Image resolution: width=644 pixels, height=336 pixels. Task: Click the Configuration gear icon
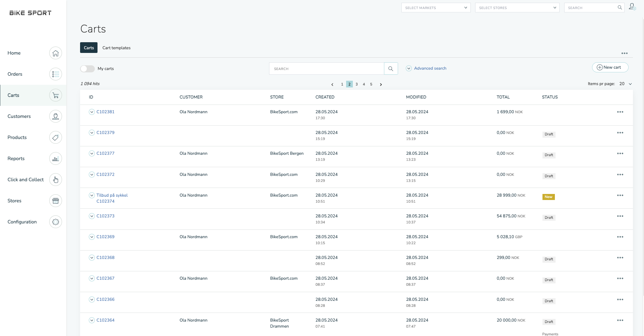[56, 222]
